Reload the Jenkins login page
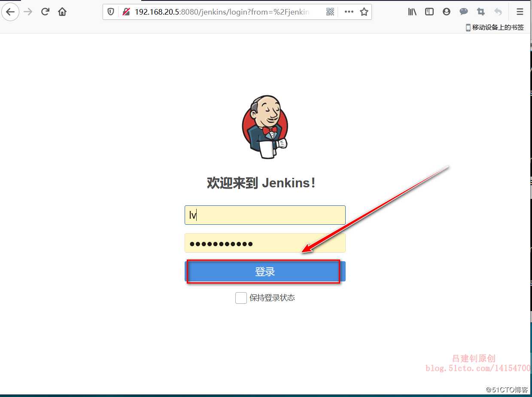 coord(45,12)
